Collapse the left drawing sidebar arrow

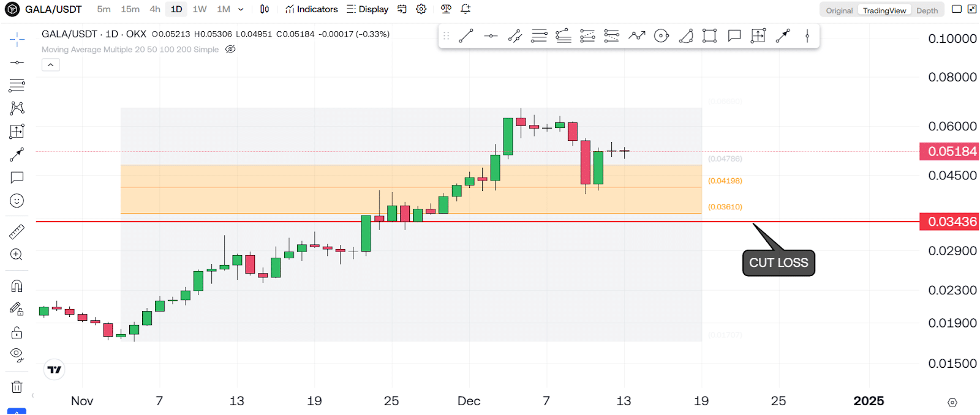pyautogui.click(x=32, y=395)
